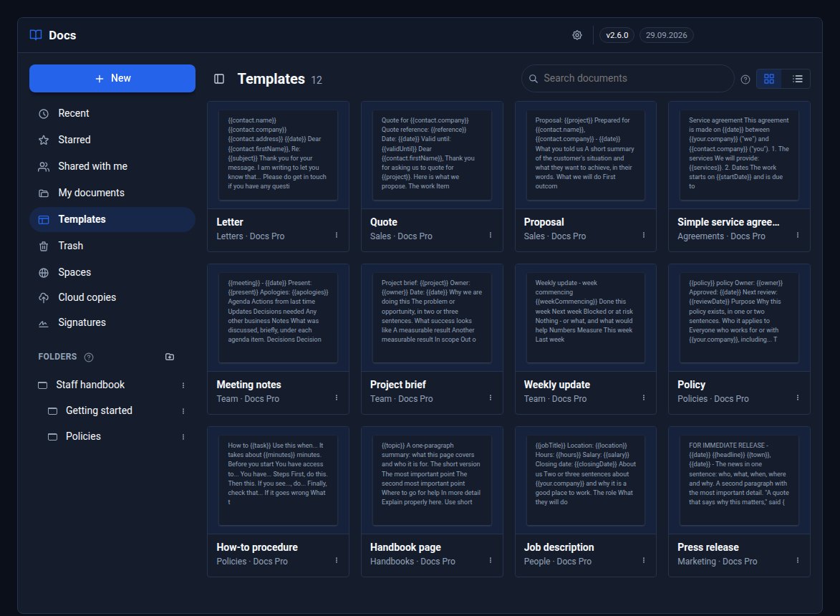Create a new document with New button
Screen dimensions: 840x616
pos(112,78)
